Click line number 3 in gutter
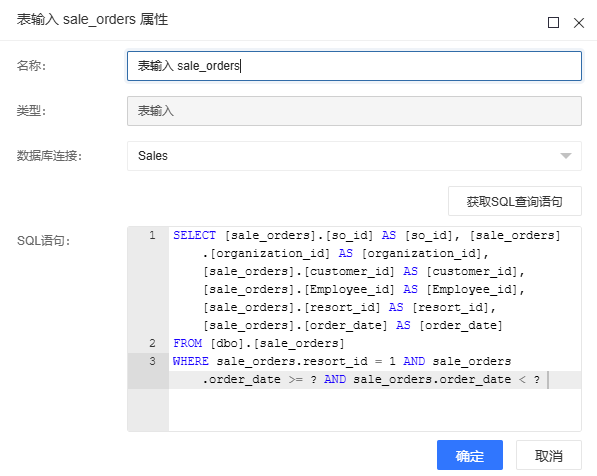 [x=152, y=361]
